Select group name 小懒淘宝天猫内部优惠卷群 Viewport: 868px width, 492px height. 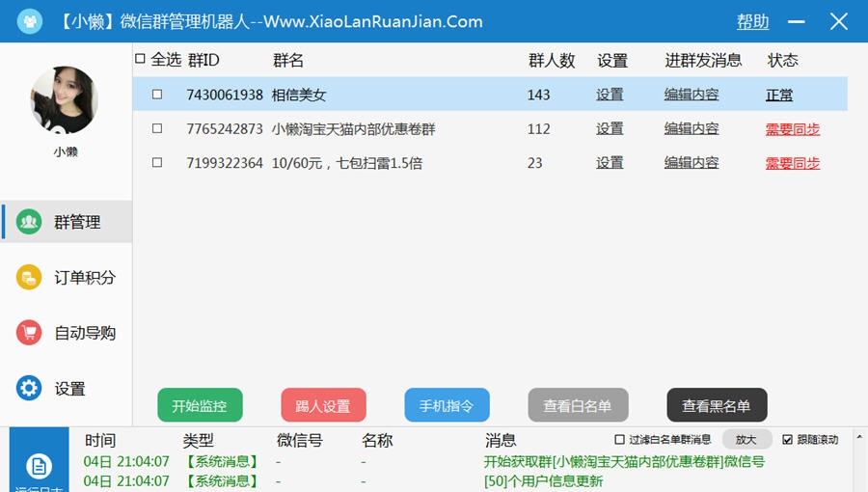[353, 129]
